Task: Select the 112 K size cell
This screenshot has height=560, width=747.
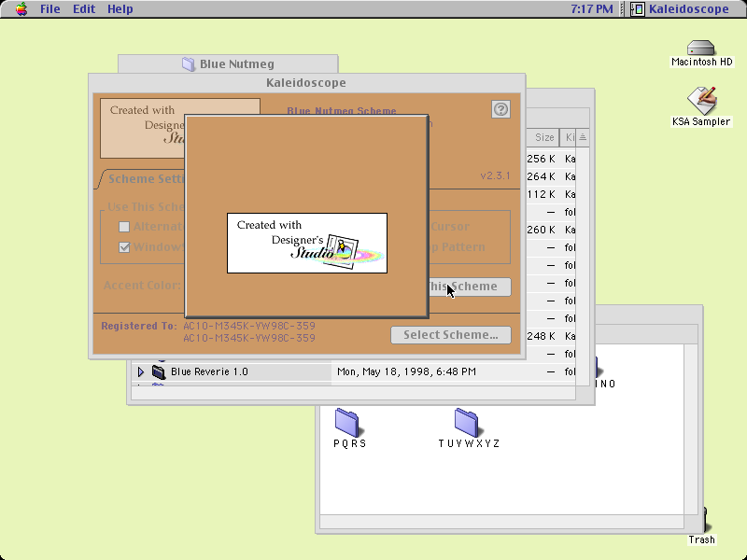Action: point(542,194)
